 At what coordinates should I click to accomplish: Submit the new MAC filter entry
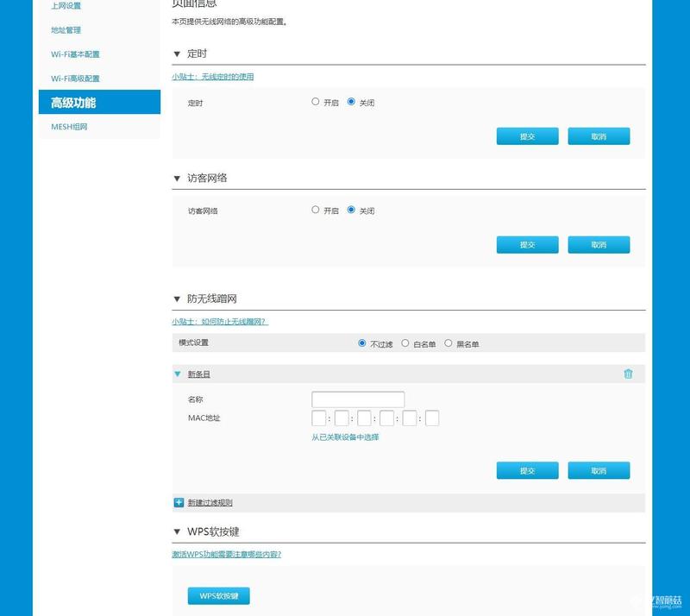(x=527, y=471)
